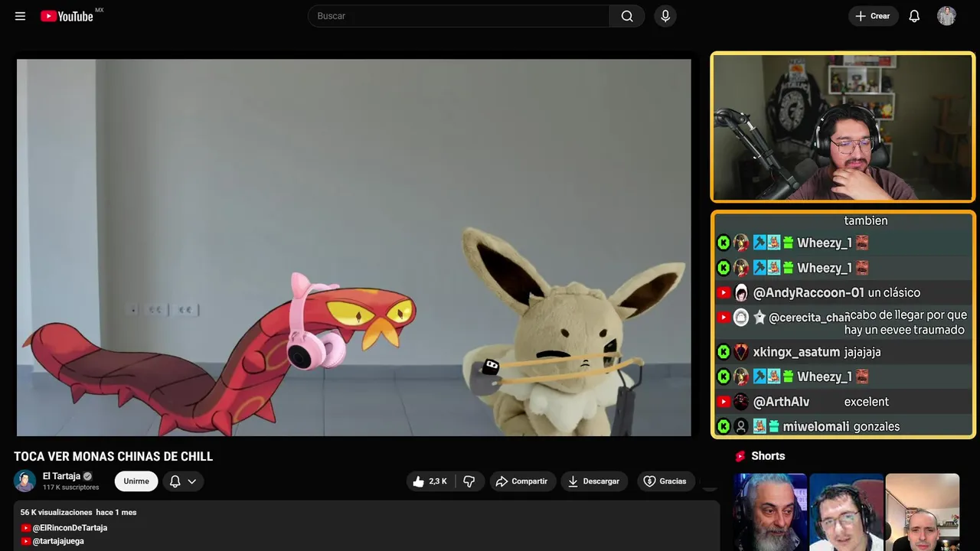
Task: Click the streamer webcam overlay
Action: point(843,127)
